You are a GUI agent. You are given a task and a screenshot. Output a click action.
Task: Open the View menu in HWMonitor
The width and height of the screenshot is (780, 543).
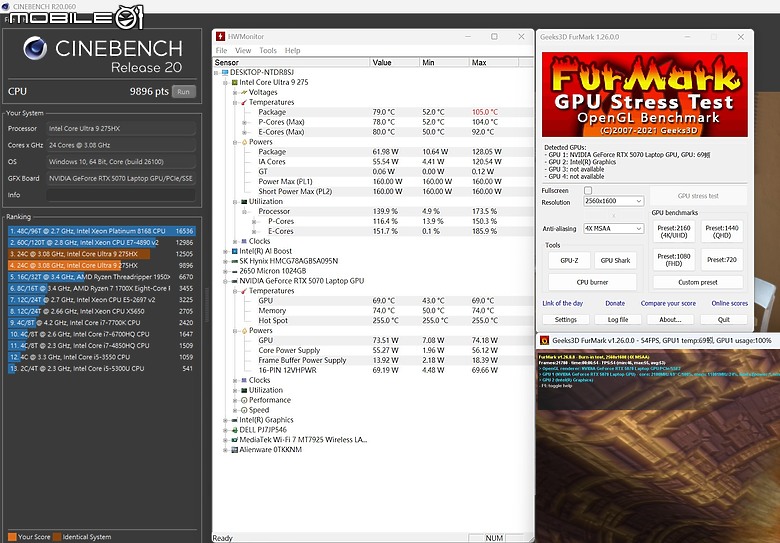[243, 50]
